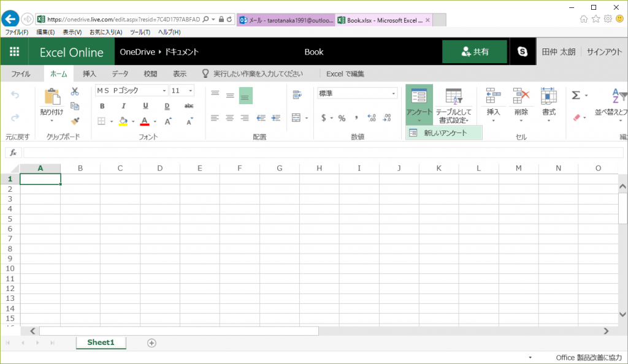This screenshot has width=628, height=364.
Task: Click the Undo arrow in the ribbon
Action: (15, 95)
